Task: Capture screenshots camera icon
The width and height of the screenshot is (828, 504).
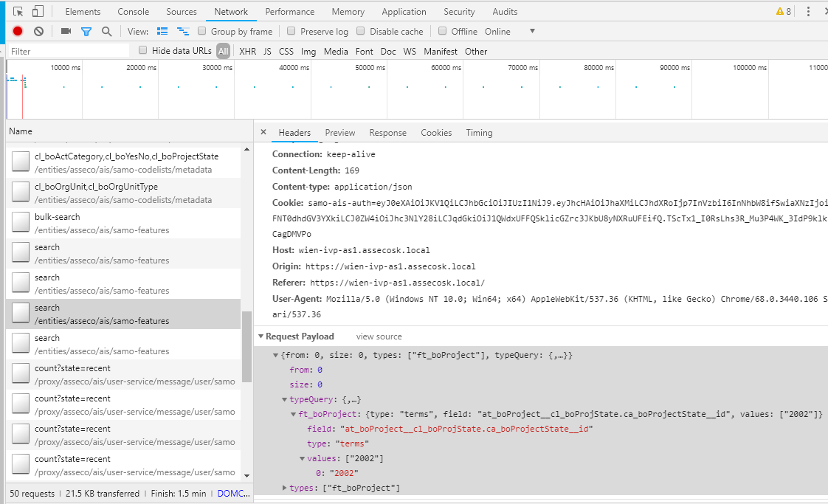Action: pyautogui.click(x=66, y=31)
